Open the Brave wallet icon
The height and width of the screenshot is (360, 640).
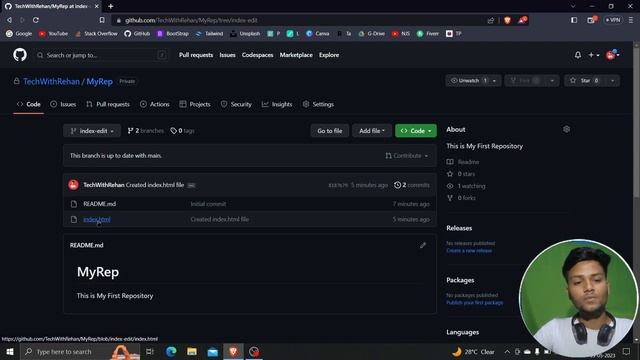pos(591,20)
